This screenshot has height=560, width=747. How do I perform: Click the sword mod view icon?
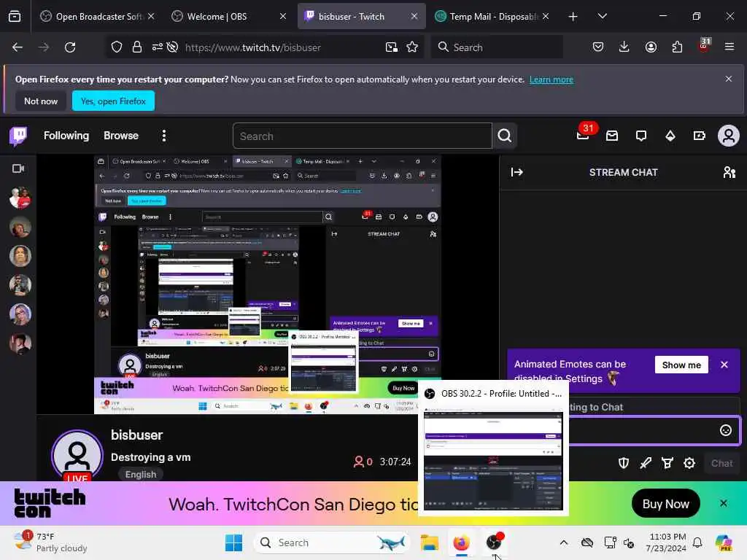(x=646, y=463)
